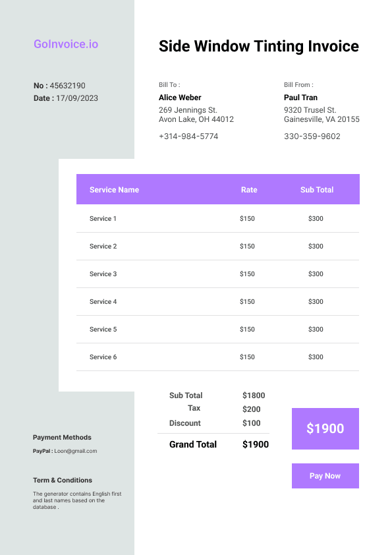Viewport: 392px width, 555px height.
Task: Click the phone number +314-984-5774
Action: 188,136
